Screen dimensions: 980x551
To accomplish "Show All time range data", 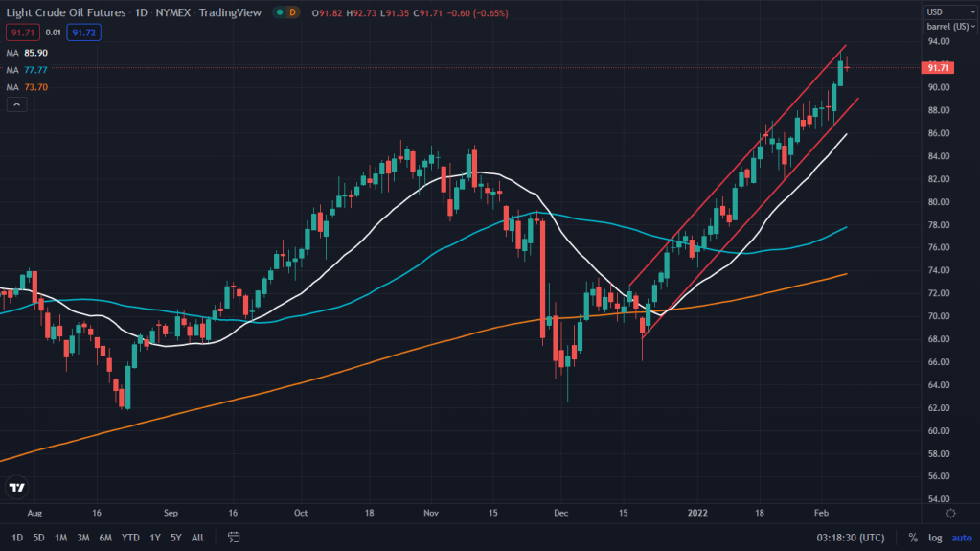I will pos(197,538).
